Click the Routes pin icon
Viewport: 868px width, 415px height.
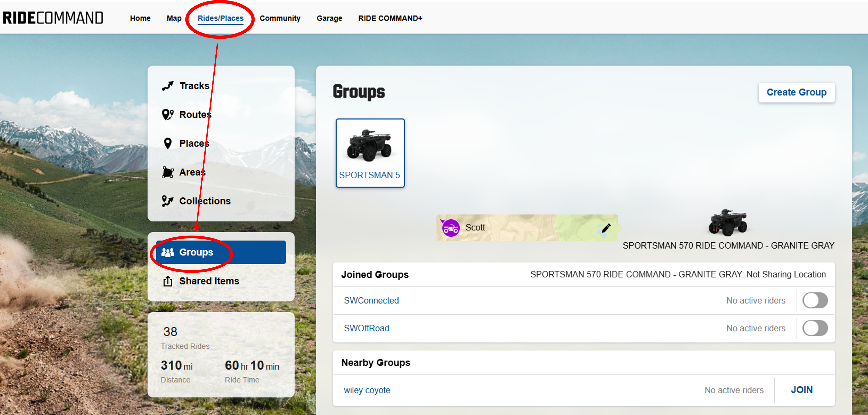pos(167,115)
